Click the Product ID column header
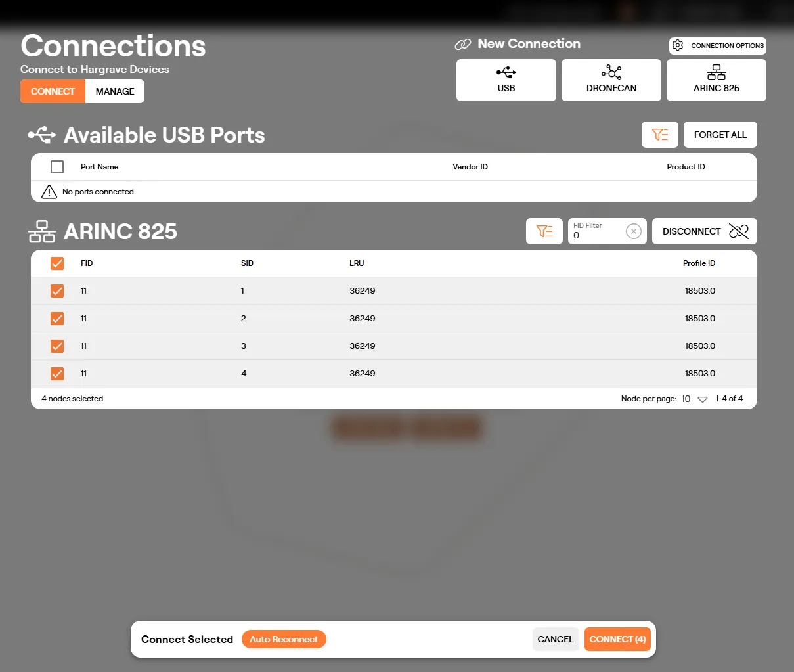Image resolution: width=794 pixels, height=672 pixels. (x=686, y=167)
